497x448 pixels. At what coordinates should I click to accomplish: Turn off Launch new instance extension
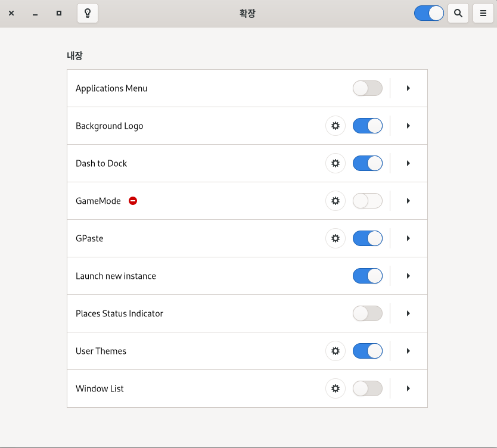point(367,276)
